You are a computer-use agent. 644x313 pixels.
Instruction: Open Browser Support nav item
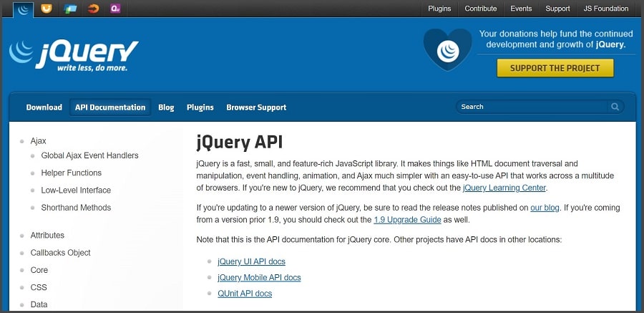click(256, 107)
